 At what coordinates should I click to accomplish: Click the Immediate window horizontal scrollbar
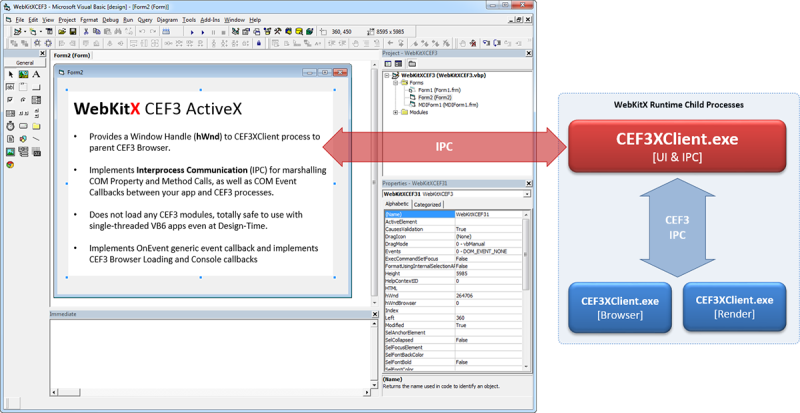click(x=210, y=392)
